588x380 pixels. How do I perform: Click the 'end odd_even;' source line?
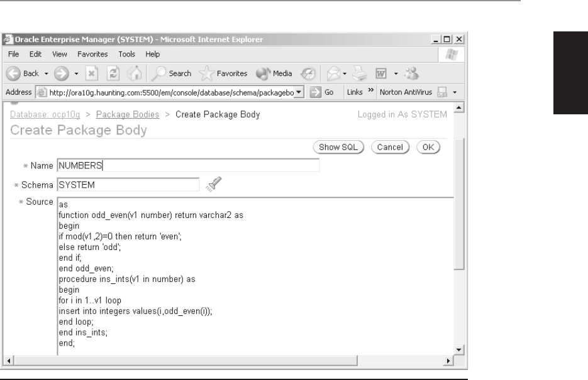click(x=86, y=268)
